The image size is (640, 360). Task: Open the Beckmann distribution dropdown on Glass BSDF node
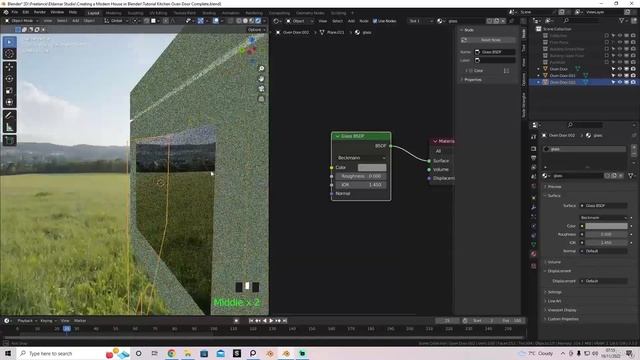pos(361,158)
